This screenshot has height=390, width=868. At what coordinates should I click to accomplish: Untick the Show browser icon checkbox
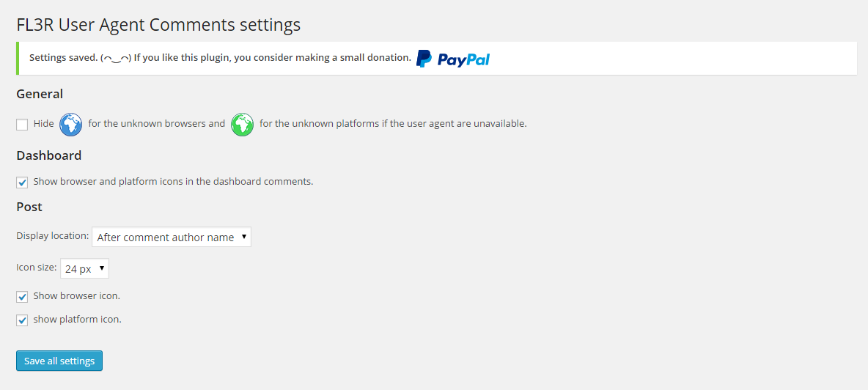[x=22, y=297]
